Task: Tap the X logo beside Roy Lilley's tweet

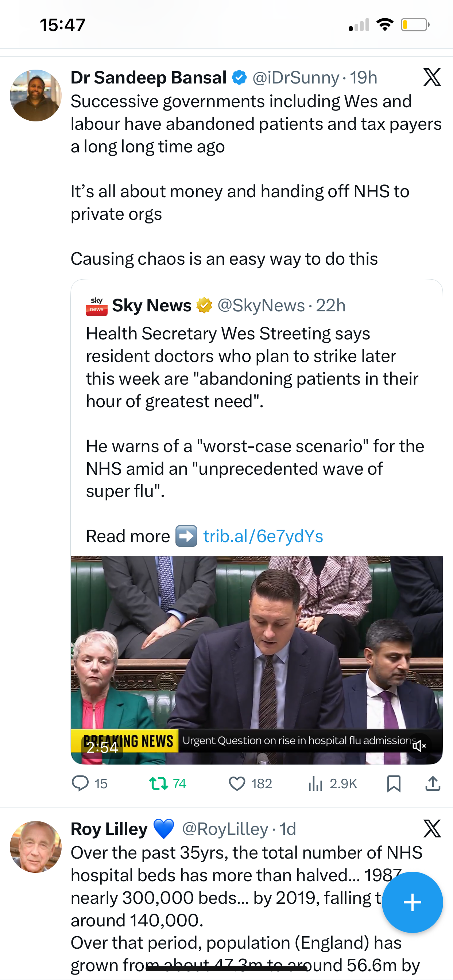Action: point(432,829)
